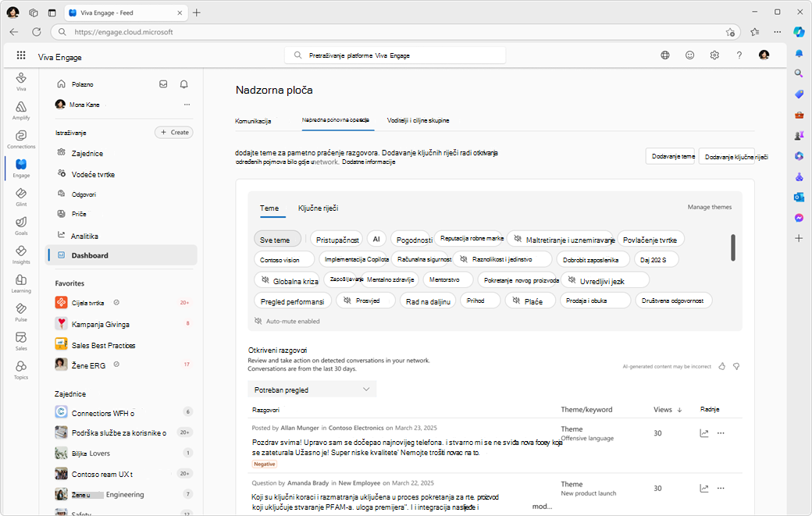812x516 pixels.
Task: Open the Dodatne informacije link
Action: 369,162
